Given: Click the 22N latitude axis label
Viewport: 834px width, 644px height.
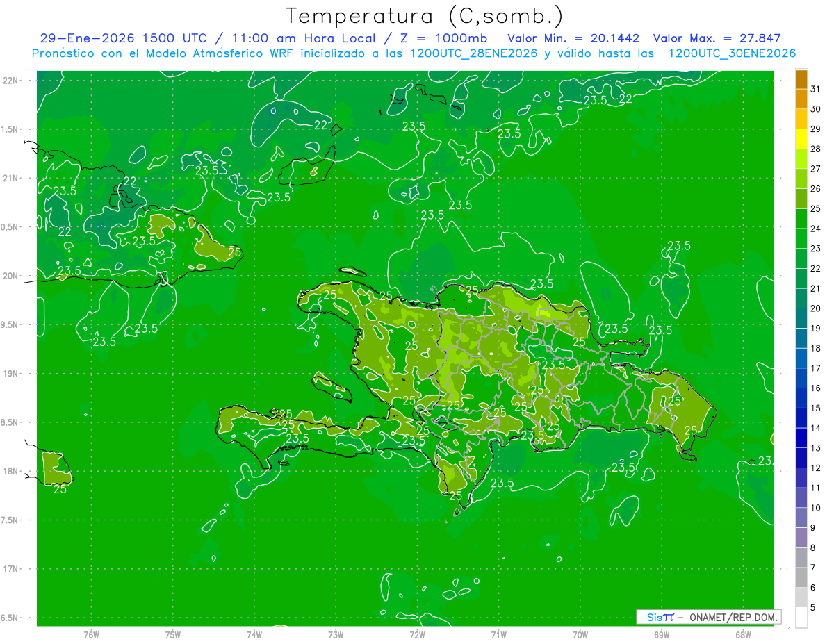Looking at the screenshot, I should 12,81.
